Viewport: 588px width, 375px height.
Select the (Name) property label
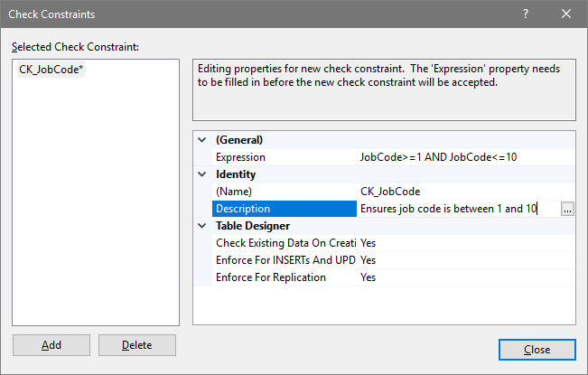[x=234, y=192]
